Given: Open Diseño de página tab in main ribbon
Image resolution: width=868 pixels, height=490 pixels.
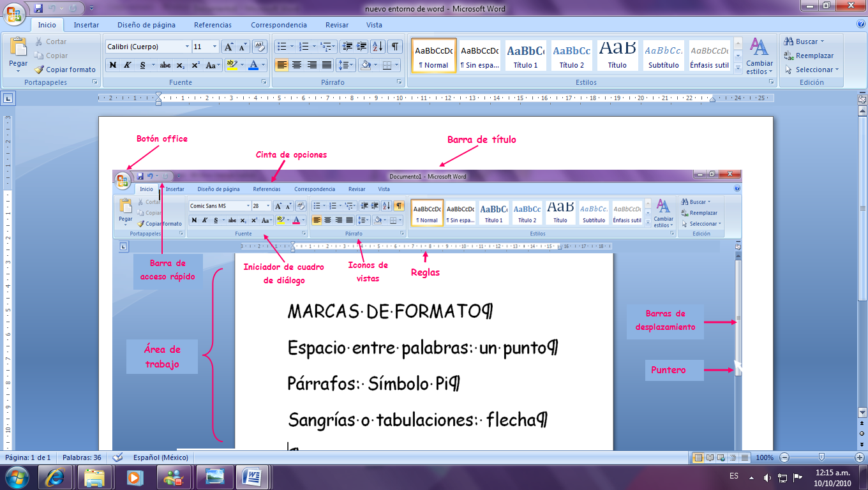Looking at the screenshot, I should 146,25.
